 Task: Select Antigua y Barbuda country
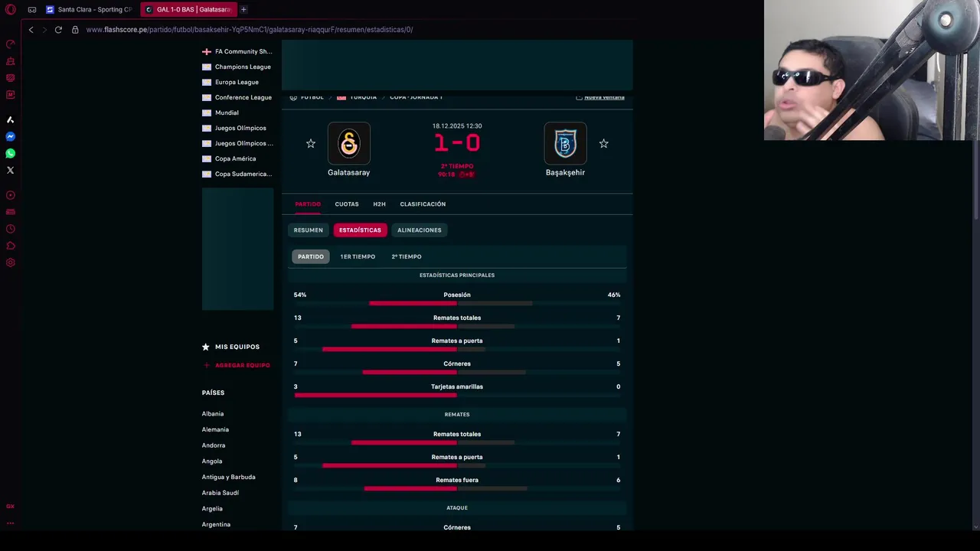229,477
